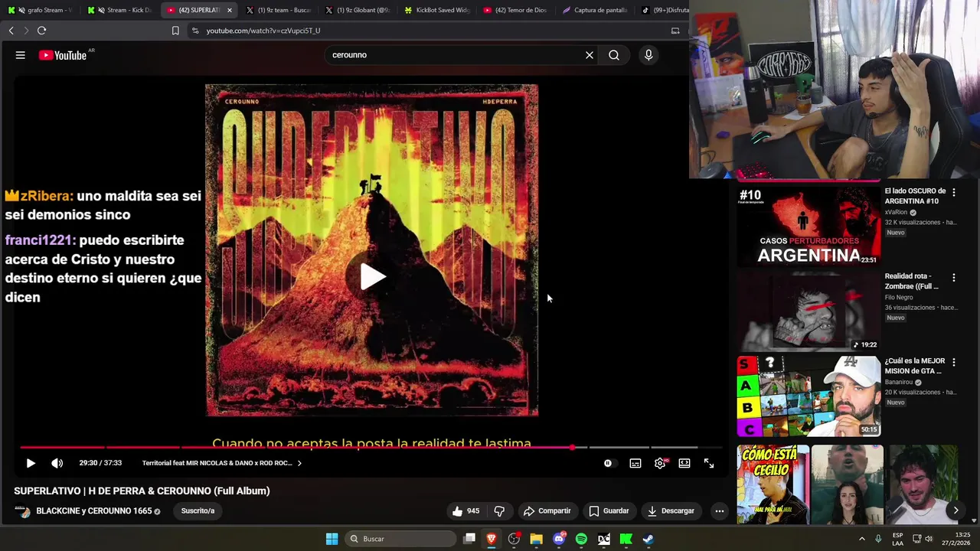Dislike the video with thumbs down
980x551 pixels.
pyautogui.click(x=499, y=510)
